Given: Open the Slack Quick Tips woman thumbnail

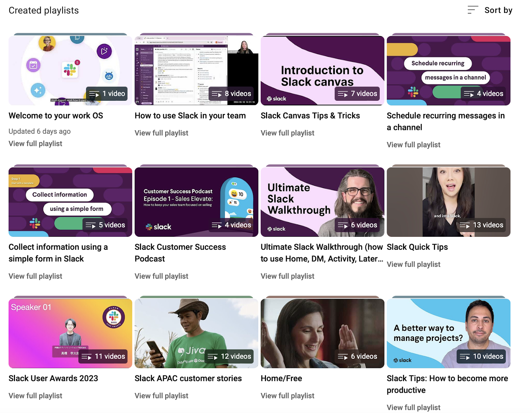Looking at the screenshot, I should 449,202.
